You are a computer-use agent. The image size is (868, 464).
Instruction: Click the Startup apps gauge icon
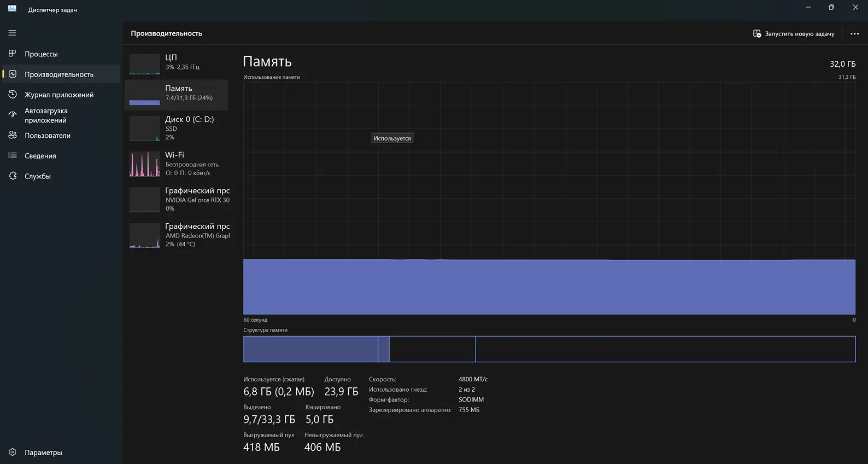(13, 115)
